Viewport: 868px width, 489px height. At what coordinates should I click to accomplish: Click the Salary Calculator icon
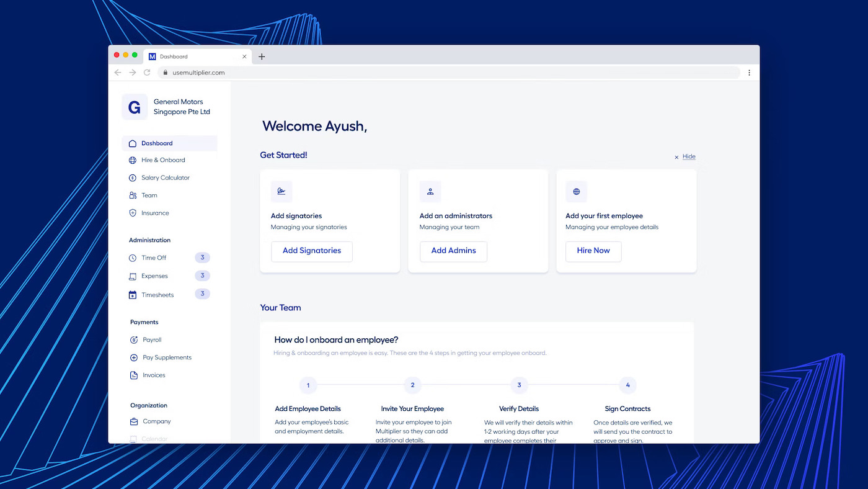tap(132, 177)
